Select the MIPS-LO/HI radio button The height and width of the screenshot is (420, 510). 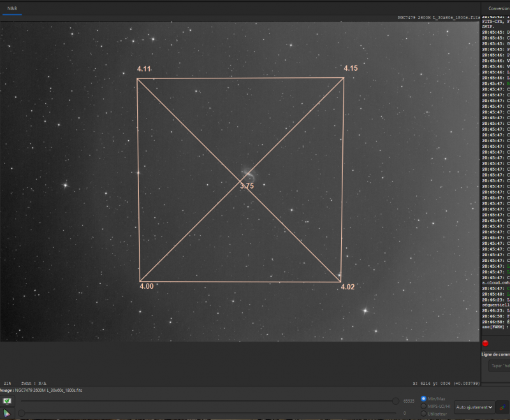[x=423, y=407]
